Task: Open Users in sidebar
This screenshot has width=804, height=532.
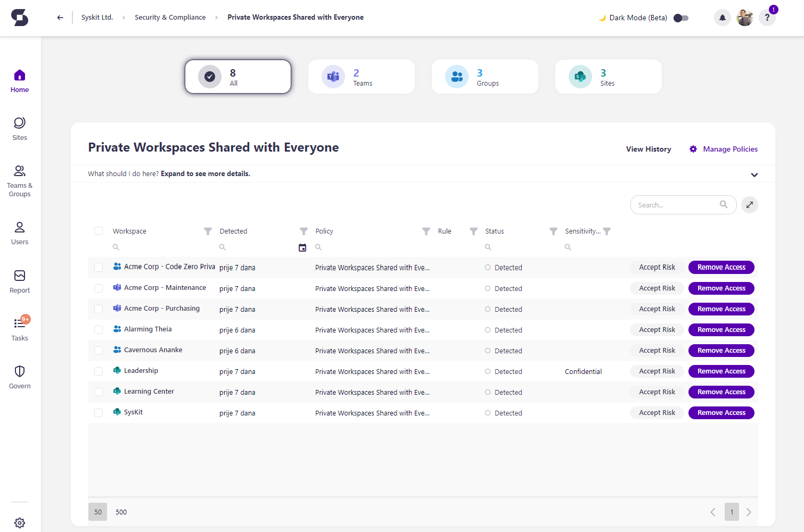Action: [x=20, y=234]
